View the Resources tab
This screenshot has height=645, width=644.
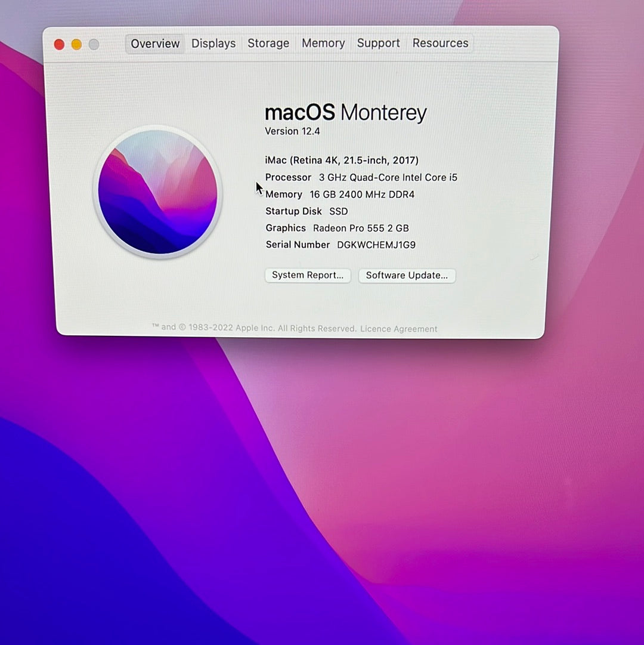pos(440,44)
